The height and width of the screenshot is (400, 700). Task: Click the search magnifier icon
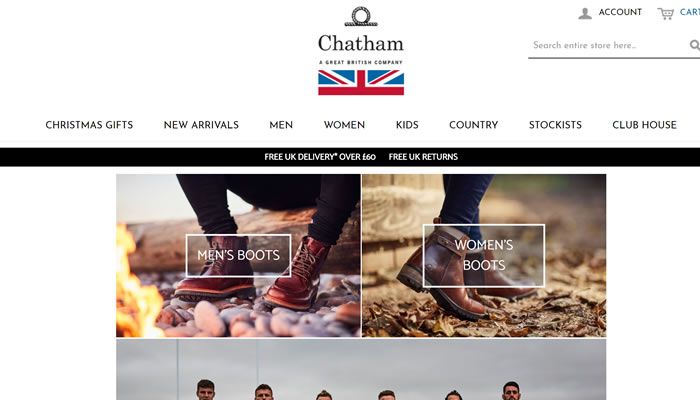coord(695,45)
